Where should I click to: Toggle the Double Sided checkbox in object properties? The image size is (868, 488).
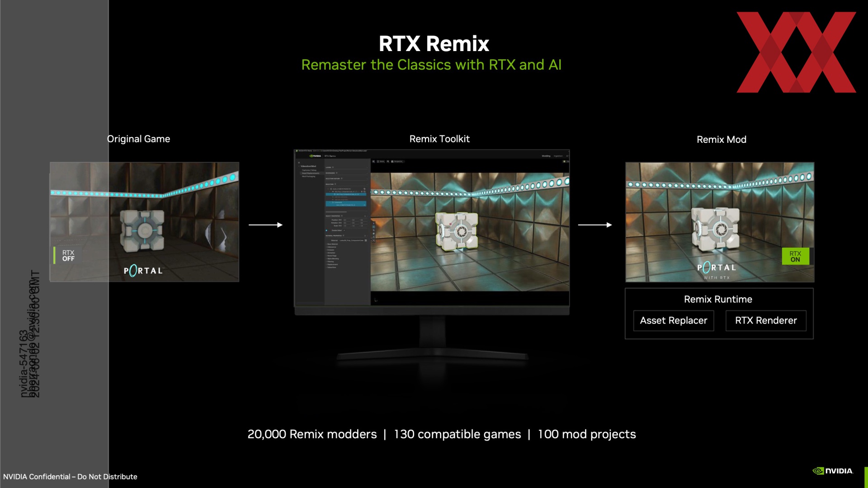coord(344,230)
